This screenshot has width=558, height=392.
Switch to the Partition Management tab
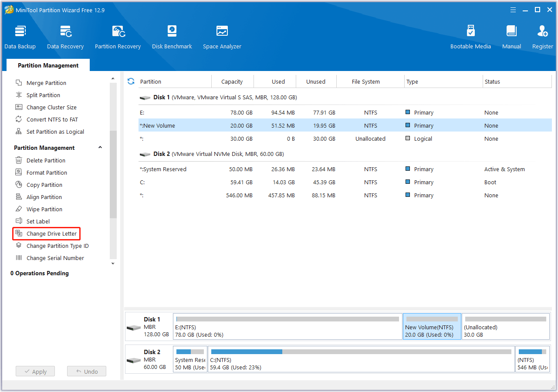tap(48, 65)
